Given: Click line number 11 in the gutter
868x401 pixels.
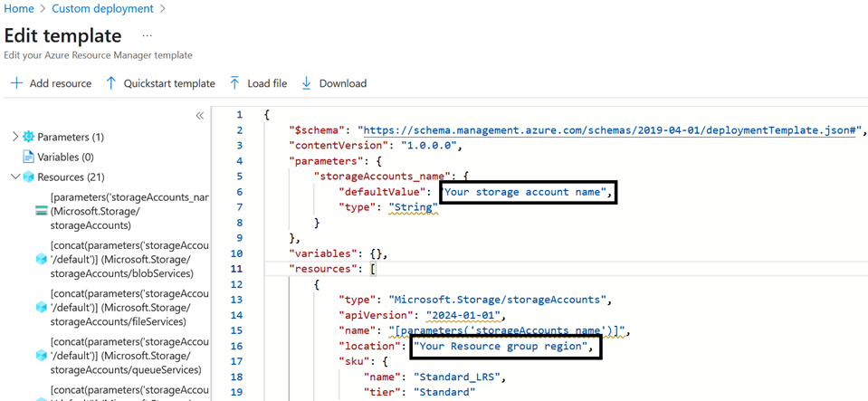Looking at the screenshot, I should [236, 270].
